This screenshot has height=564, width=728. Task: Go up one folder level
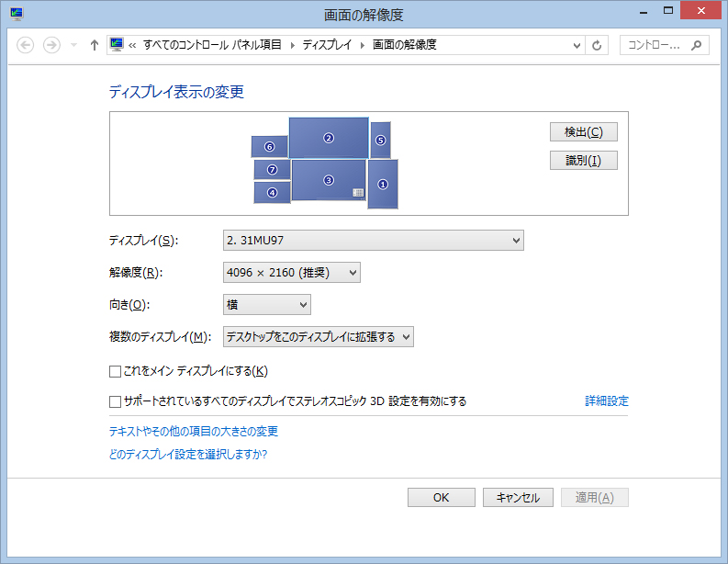click(95, 45)
